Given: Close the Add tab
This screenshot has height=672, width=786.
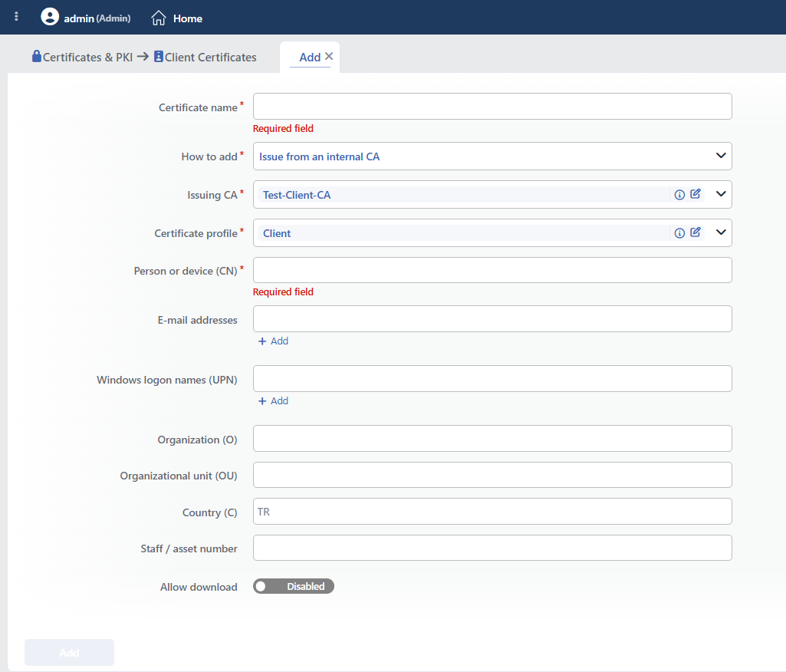Looking at the screenshot, I should tap(329, 56).
